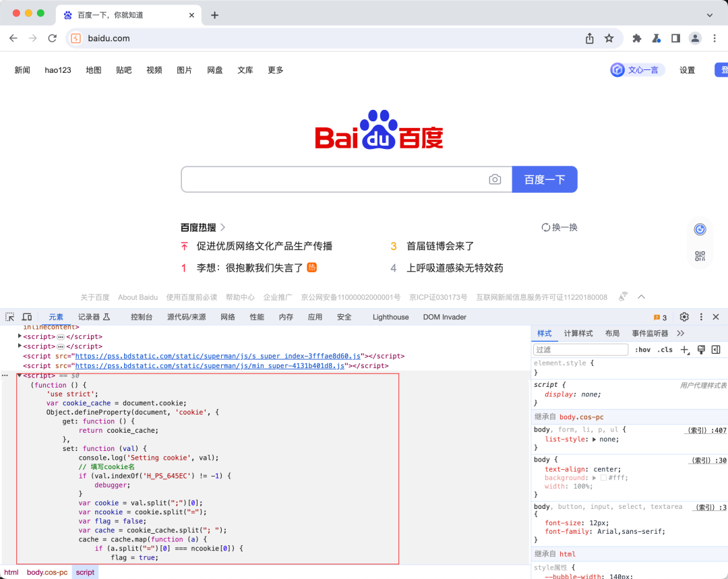
Task: Click the share icon in address bar
Action: point(590,38)
